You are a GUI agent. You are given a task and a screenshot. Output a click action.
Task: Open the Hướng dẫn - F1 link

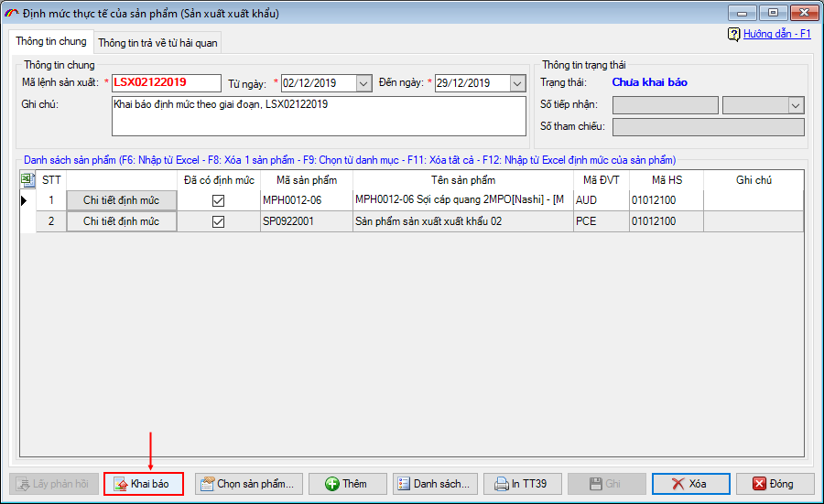[x=776, y=34]
